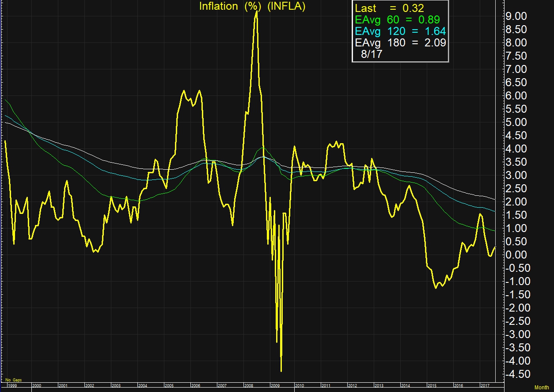Select the Last = 0.32 legend entry
Screen dimensions: 554x392
pyautogui.click(x=389, y=9)
